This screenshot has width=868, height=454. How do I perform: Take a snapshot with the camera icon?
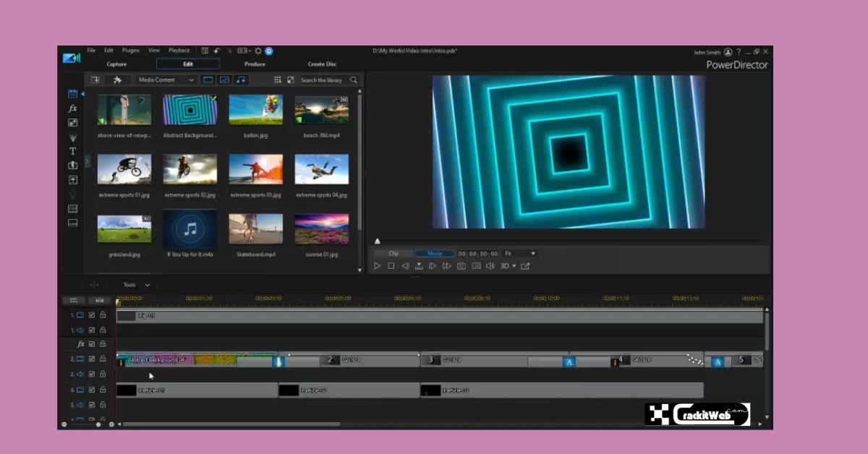[x=461, y=265]
